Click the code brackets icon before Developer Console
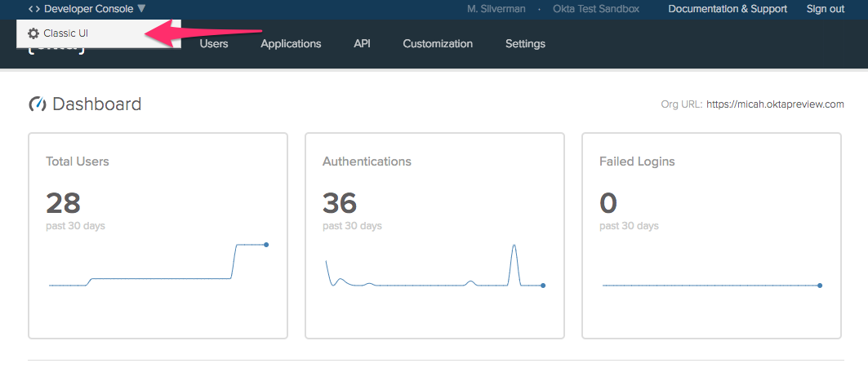Screen dimensions: 868x372 (33, 9)
